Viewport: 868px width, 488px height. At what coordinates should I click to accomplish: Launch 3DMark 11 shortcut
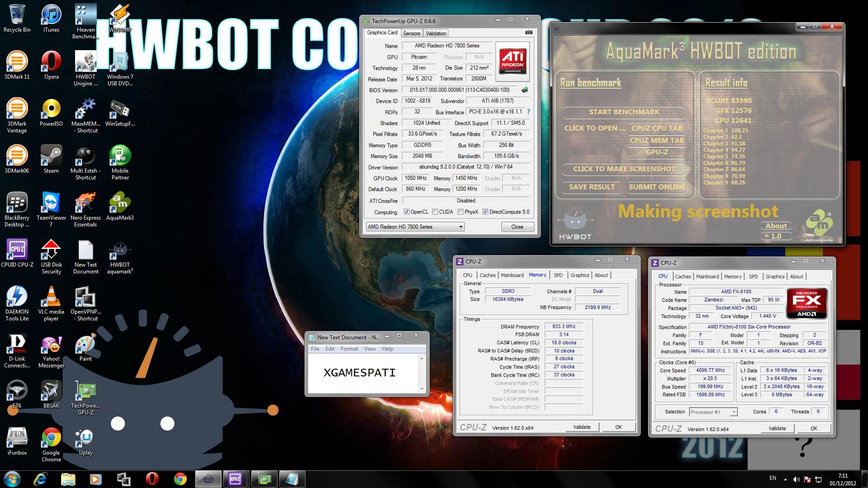click(x=17, y=66)
